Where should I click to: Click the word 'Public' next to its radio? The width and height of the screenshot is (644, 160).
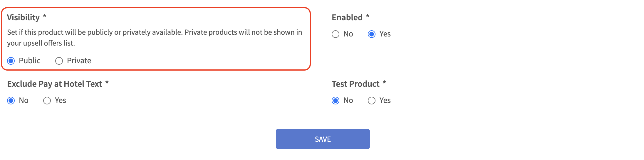(x=30, y=61)
